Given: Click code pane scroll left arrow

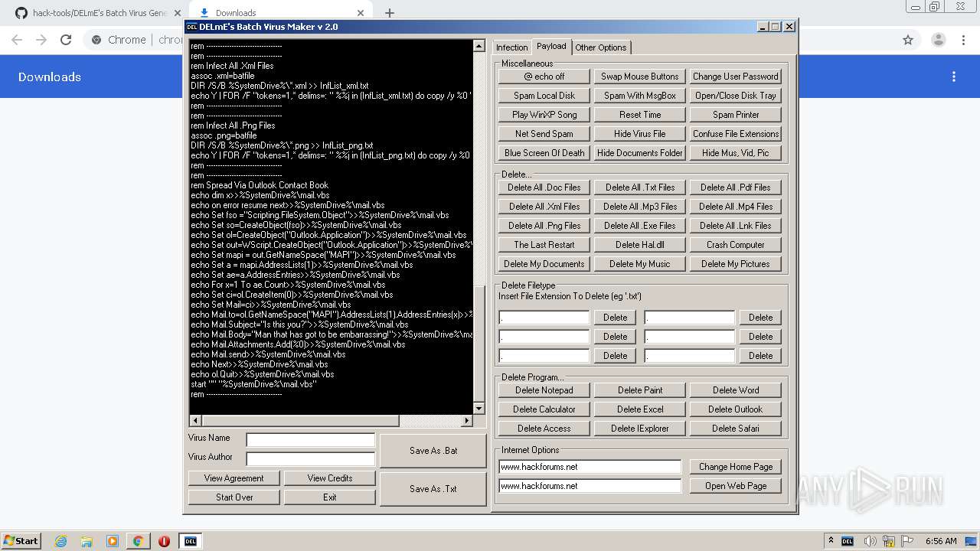Looking at the screenshot, I should 195,421.
